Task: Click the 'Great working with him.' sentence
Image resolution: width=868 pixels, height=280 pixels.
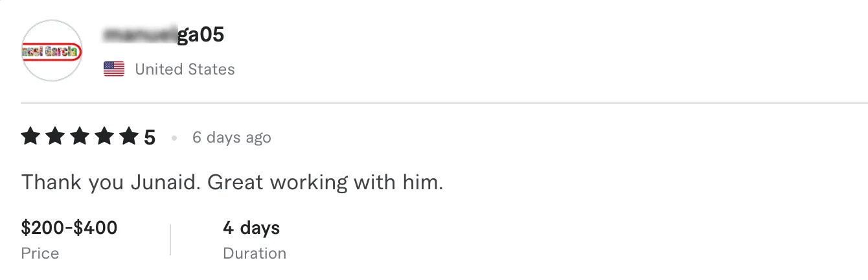Action: [x=326, y=182]
